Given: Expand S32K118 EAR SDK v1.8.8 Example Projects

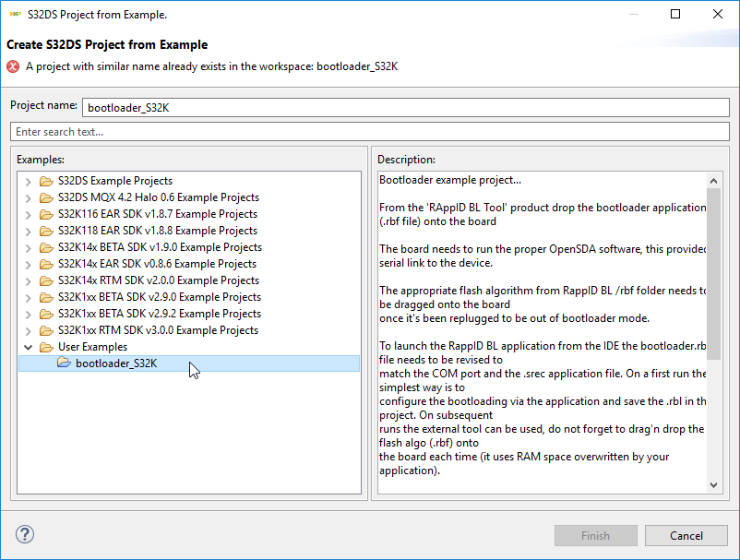Looking at the screenshot, I should 29,232.
